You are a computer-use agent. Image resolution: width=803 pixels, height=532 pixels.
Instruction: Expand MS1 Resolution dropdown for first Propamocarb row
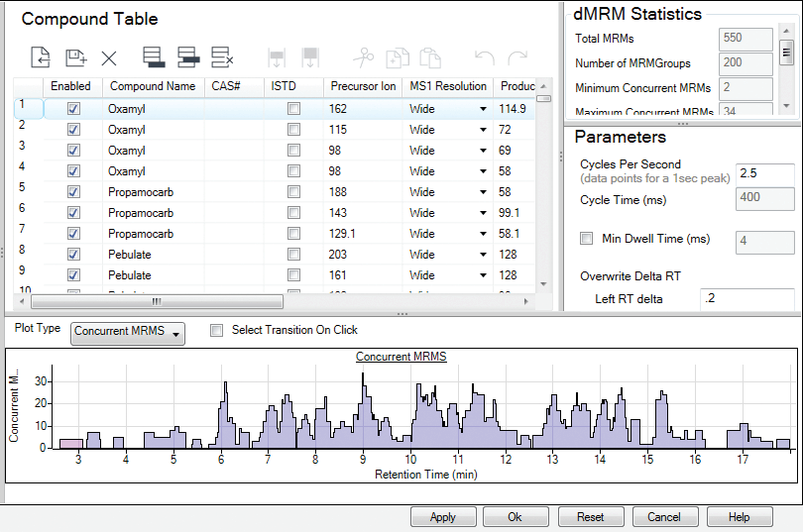tap(483, 192)
